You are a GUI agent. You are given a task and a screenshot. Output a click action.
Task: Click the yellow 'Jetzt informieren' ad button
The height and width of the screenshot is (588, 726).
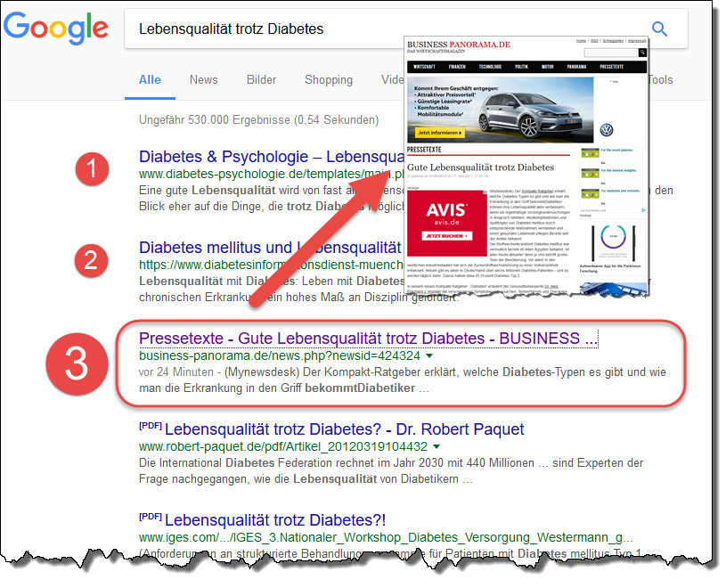(439, 133)
